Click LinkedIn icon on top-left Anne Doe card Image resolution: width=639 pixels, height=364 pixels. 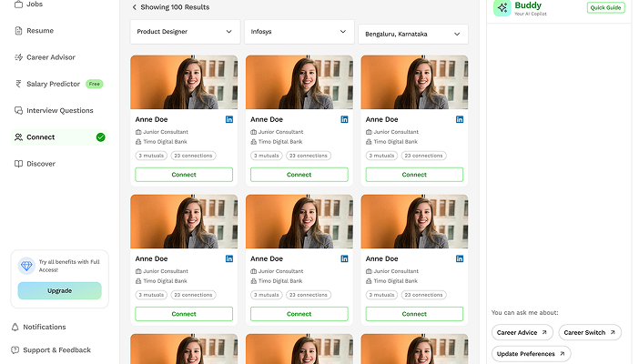pyautogui.click(x=229, y=119)
